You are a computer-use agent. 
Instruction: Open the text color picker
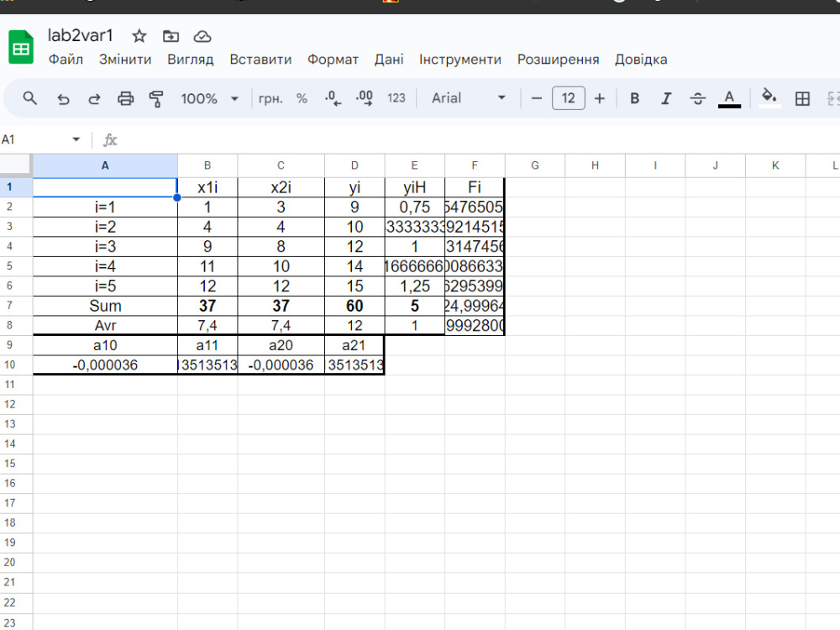[x=729, y=98]
